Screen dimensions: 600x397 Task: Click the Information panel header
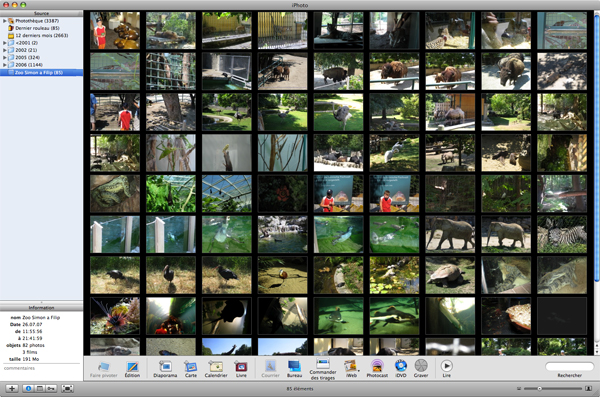click(x=41, y=307)
